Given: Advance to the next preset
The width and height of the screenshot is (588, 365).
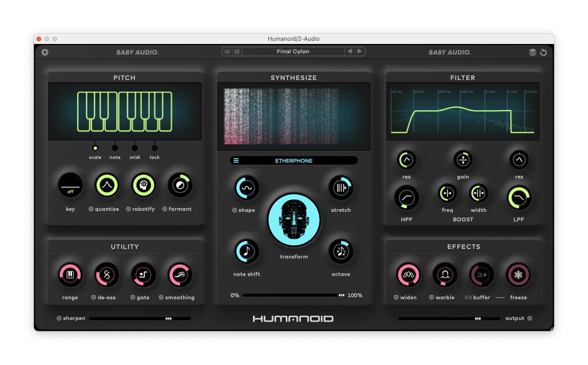Looking at the screenshot, I should pos(360,51).
